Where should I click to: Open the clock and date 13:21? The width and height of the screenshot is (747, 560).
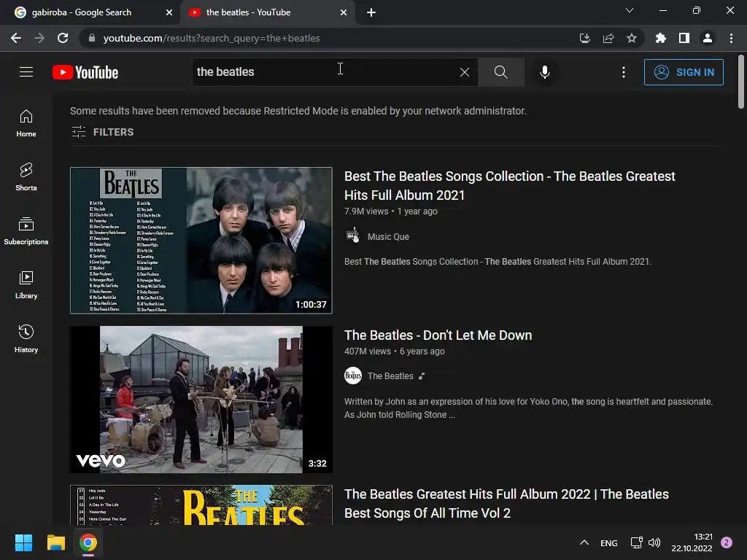pos(692,542)
